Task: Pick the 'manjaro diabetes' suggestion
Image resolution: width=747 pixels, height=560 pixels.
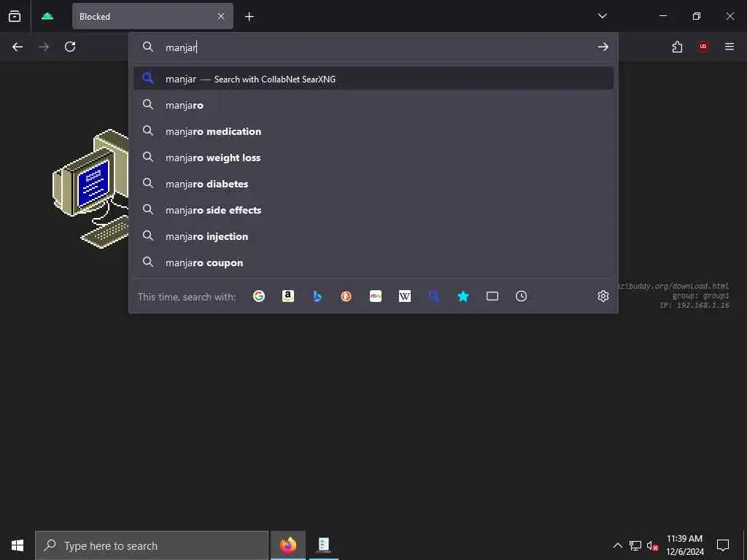Action: (x=373, y=183)
